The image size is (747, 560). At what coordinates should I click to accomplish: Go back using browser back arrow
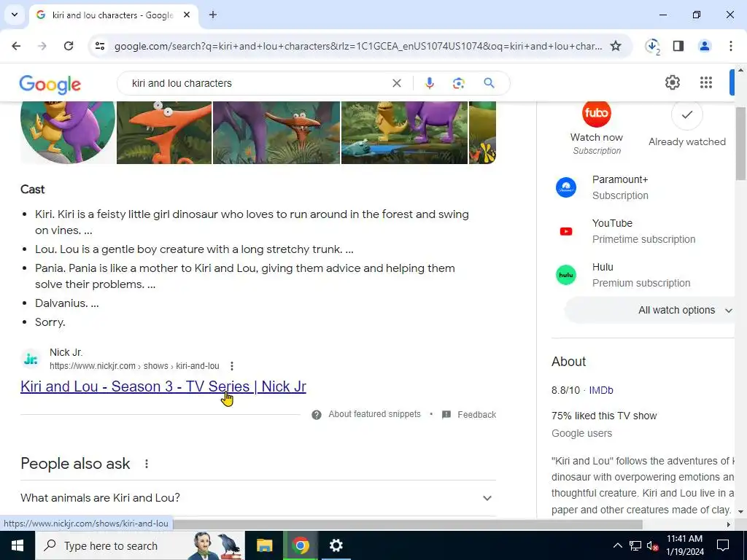16,46
